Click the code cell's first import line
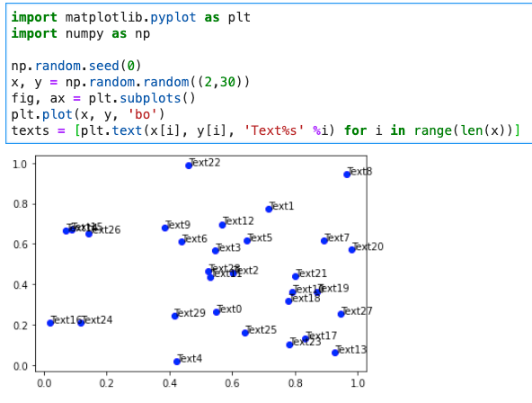The width and height of the screenshot is (532, 403). coord(131,17)
